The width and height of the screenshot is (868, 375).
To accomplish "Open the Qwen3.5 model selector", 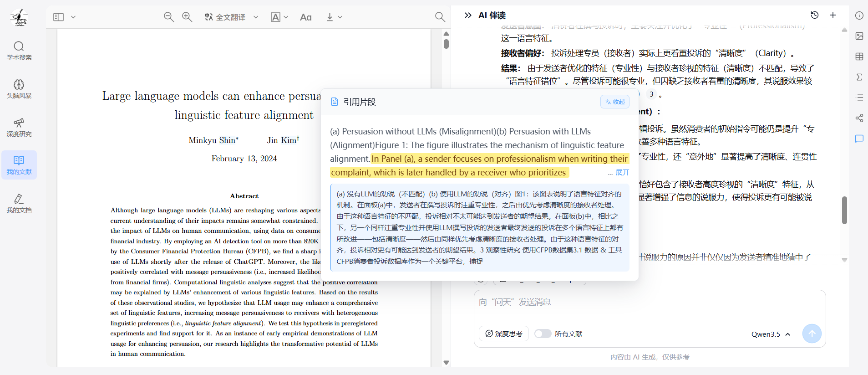I will point(771,334).
